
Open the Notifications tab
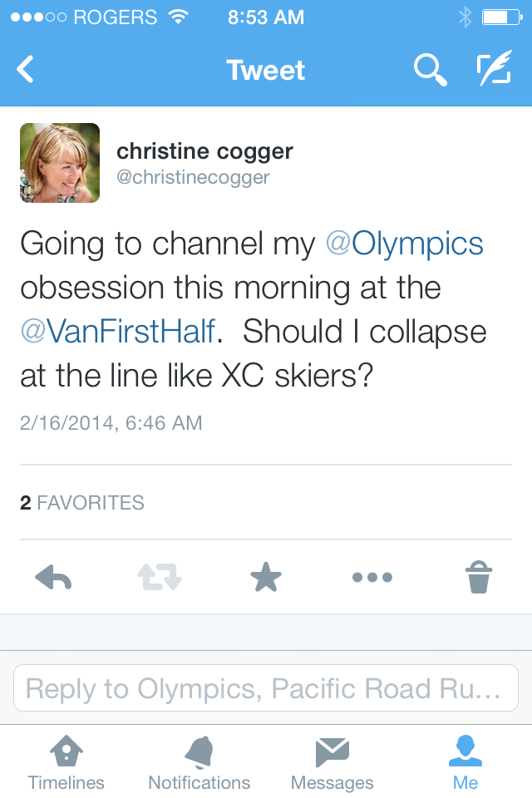[199, 761]
